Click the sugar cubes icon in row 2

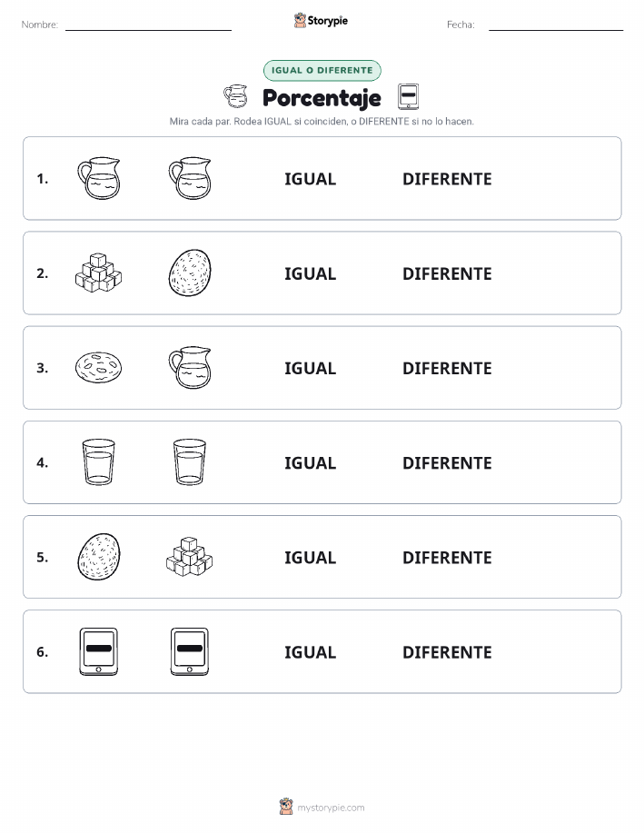coord(99,273)
